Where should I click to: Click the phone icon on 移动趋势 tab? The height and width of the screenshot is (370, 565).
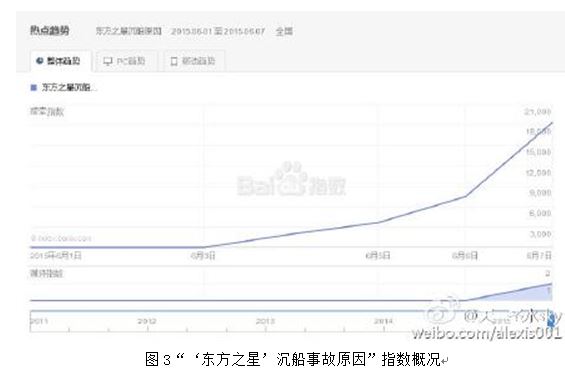[x=174, y=62]
